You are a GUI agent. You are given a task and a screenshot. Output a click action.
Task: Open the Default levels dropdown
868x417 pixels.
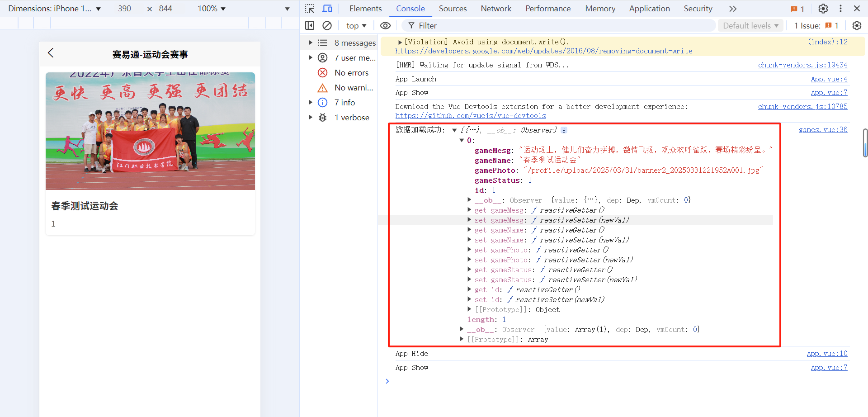(x=750, y=26)
